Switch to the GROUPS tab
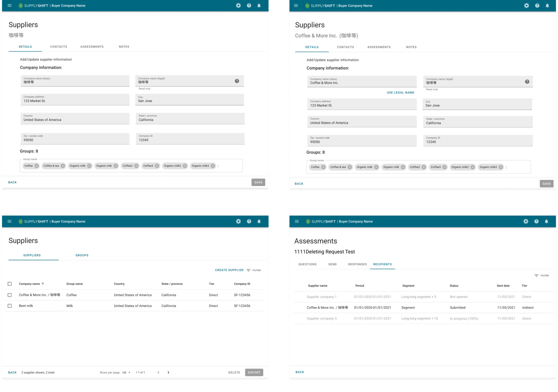 pyautogui.click(x=82, y=255)
